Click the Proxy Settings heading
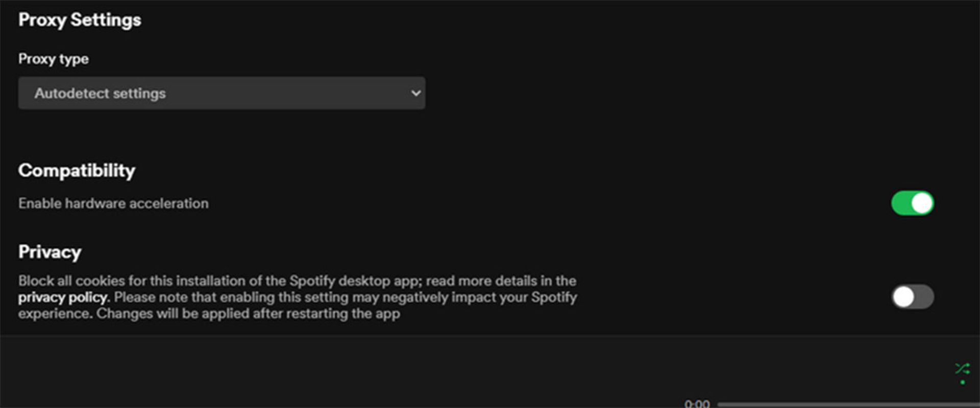This screenshot has height=408, width=980. [x=80, y=20]
